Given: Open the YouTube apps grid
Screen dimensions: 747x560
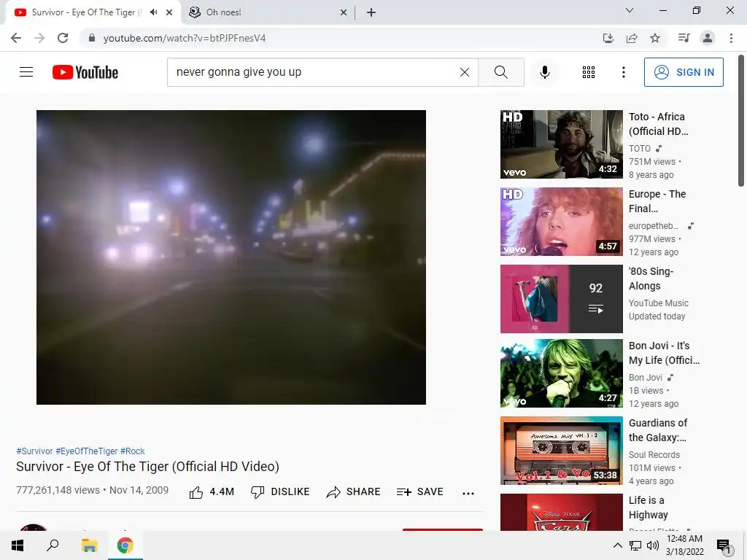Looking at the screenshot, I should click(x=589, y=72).
